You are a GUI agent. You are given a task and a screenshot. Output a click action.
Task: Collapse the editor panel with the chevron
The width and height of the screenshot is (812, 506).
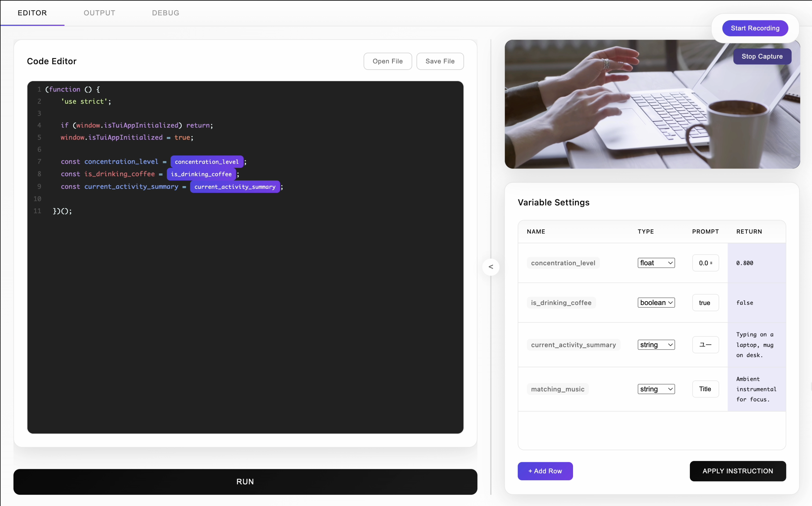click(x=490, y=267)
